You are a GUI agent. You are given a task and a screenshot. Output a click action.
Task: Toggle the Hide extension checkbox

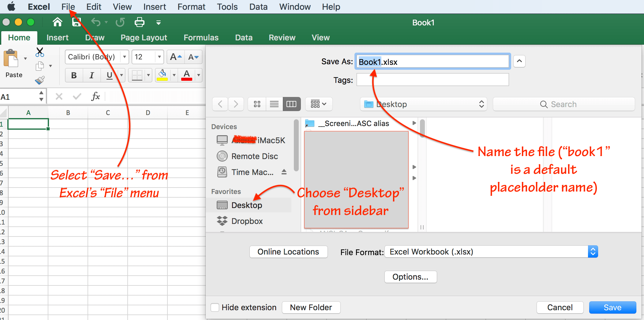(x=215, y=307)
